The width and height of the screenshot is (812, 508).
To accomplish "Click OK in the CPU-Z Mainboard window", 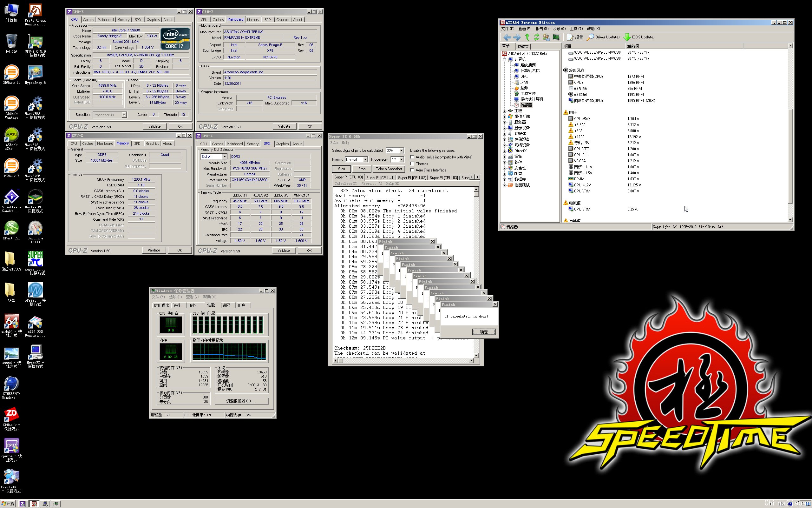I will coord(310,127).
